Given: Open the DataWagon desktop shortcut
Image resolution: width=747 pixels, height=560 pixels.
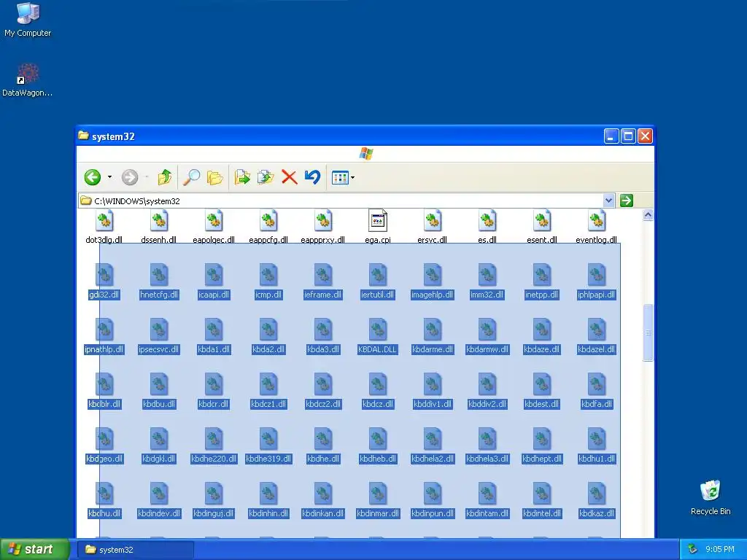Looking at the screenshot, I should (28, 80).
